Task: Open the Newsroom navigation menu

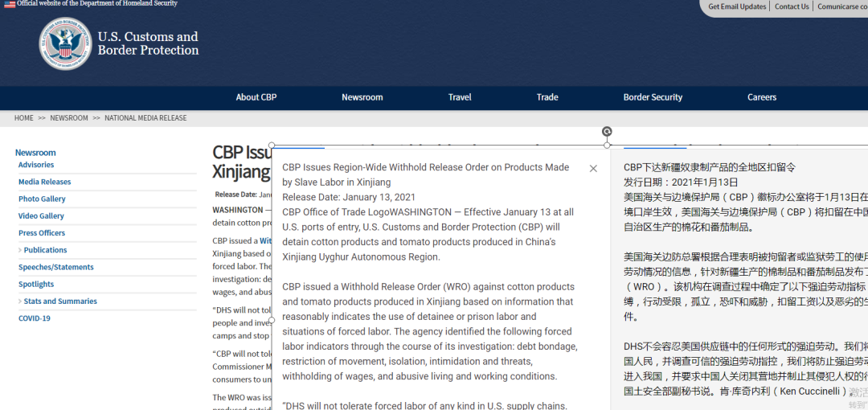Action: pyautogui.click(x=362, y=97)
